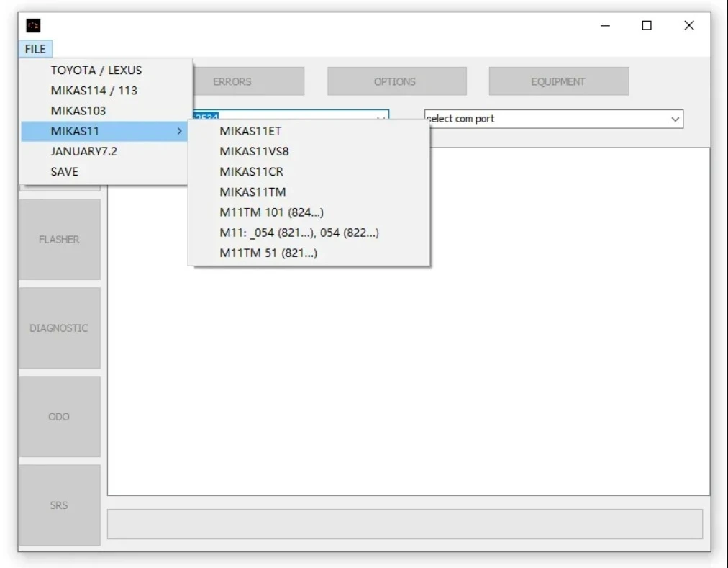Open the FLASHER section
The height and width of the screenshot is (568, 728).
[60, 240]
